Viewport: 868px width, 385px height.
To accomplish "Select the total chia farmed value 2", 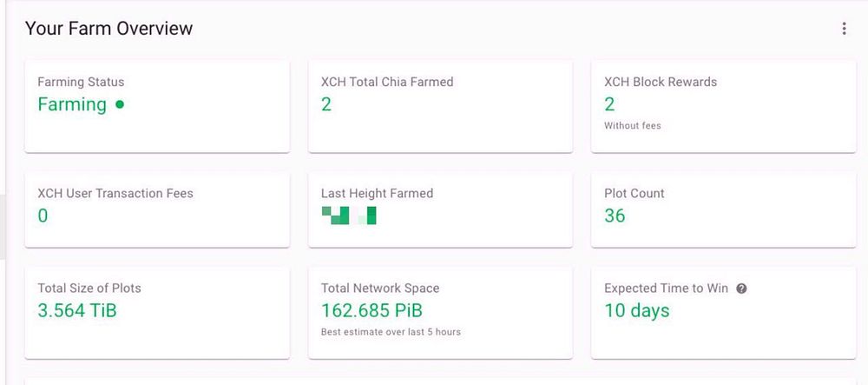I will (326, 104).
